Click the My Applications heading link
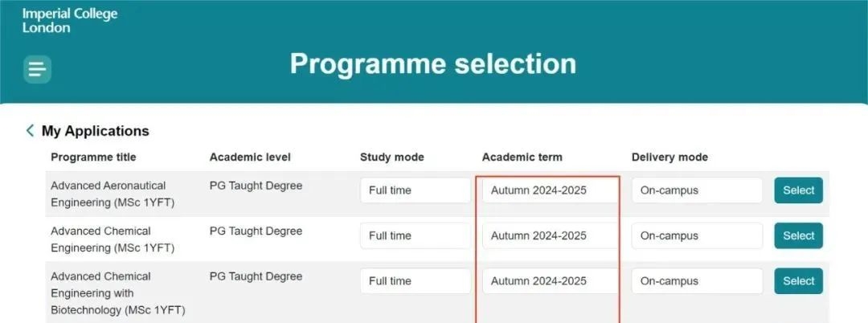 click(95, 131)
